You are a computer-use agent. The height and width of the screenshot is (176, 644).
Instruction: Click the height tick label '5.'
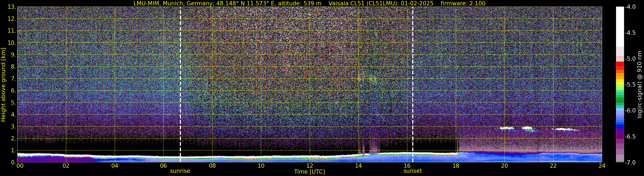coord(13,103)
